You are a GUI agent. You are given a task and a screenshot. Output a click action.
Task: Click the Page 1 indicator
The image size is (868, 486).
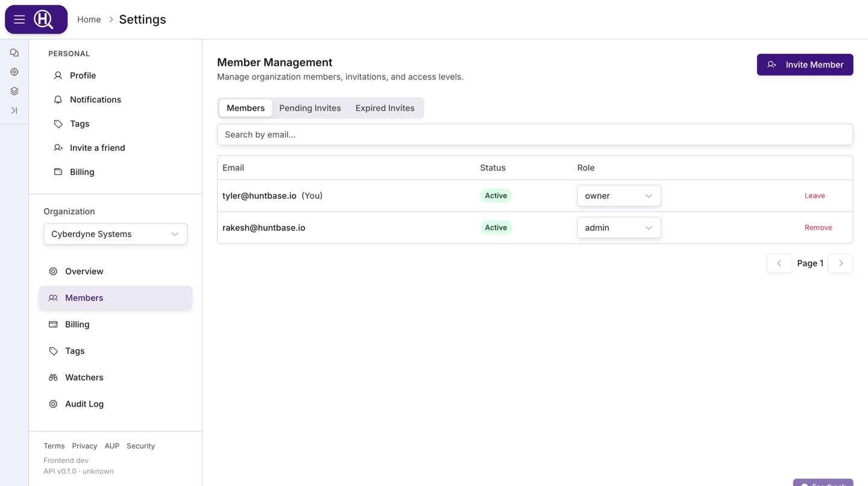coord(810,264)
